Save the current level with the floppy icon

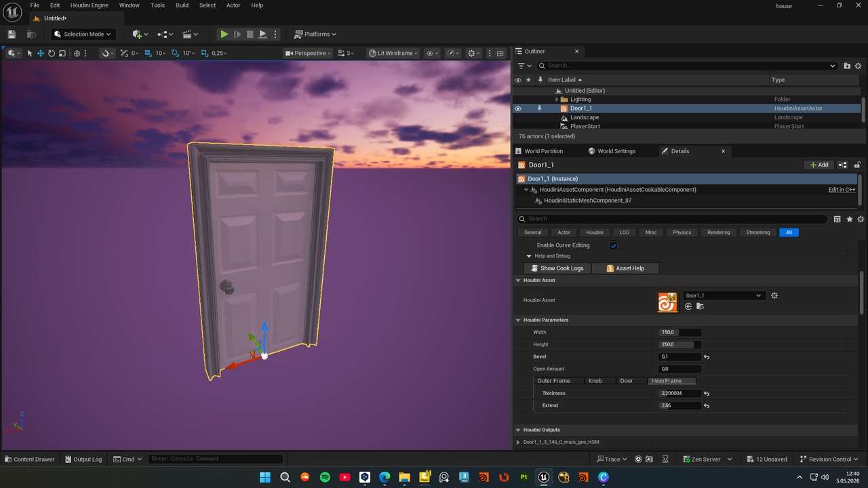tap(12, 34)
